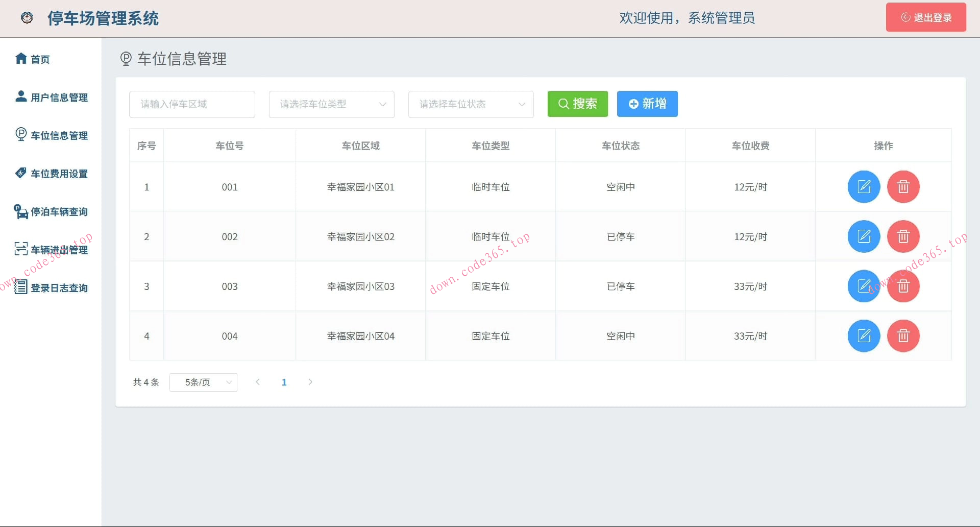The height and width of the screenshot is (527, 980).
Task: Click the 新增 add button
Action: tap(647, 104)
